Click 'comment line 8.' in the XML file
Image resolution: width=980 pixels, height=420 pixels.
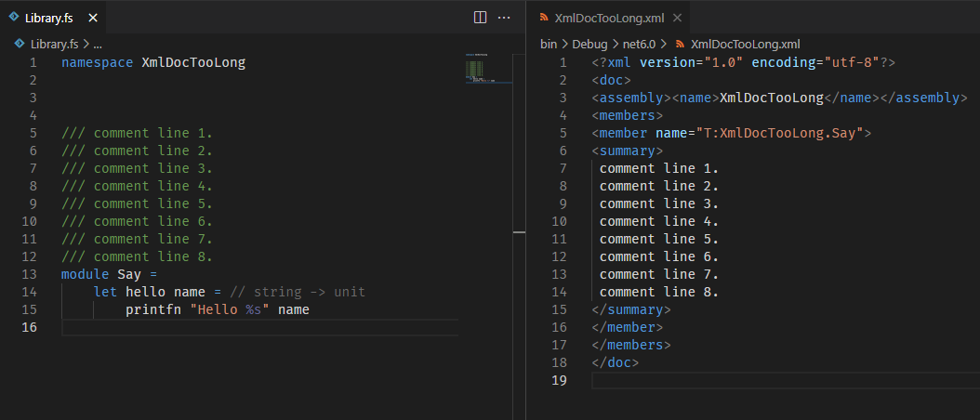point(658,292)
